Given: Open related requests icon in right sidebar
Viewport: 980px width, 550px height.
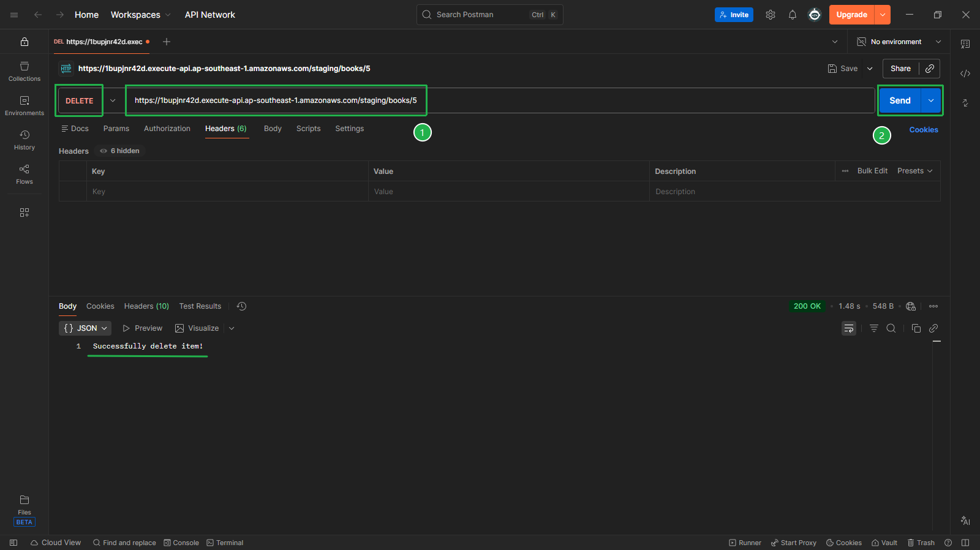Looking at the screenshot, I should point(965,103).
